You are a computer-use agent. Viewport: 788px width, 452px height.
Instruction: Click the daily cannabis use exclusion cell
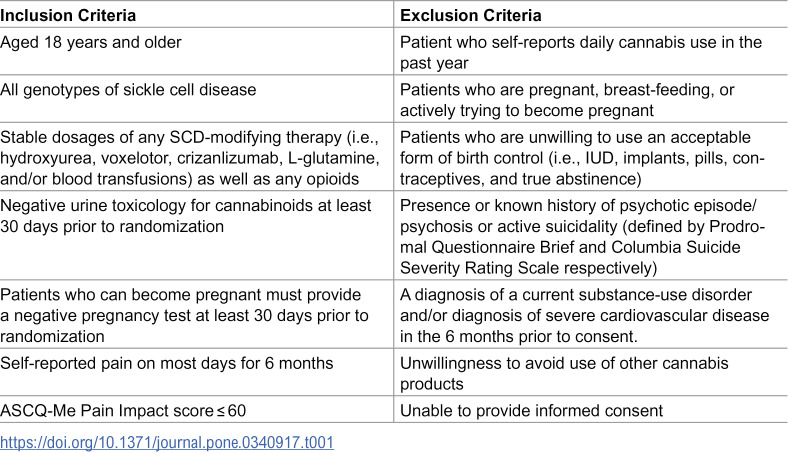pos(591,51)
